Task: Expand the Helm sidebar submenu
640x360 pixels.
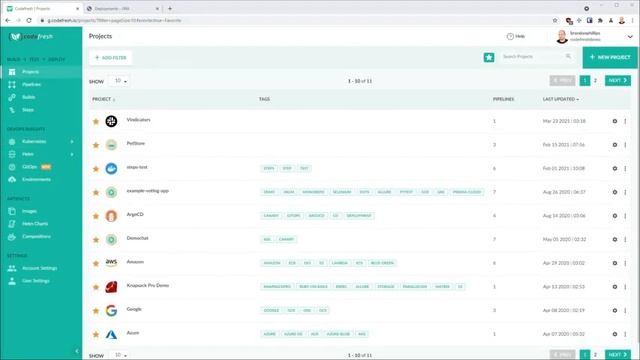Action: [72, 154]
